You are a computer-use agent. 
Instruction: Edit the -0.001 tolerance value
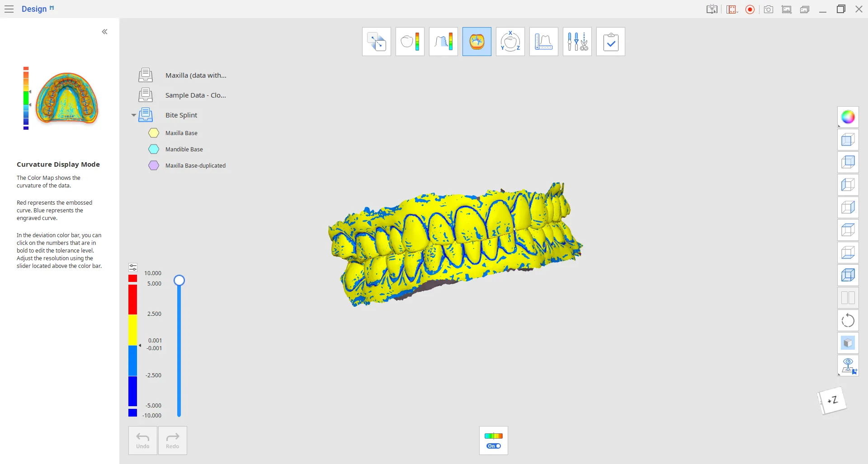(x=154, y=348)
